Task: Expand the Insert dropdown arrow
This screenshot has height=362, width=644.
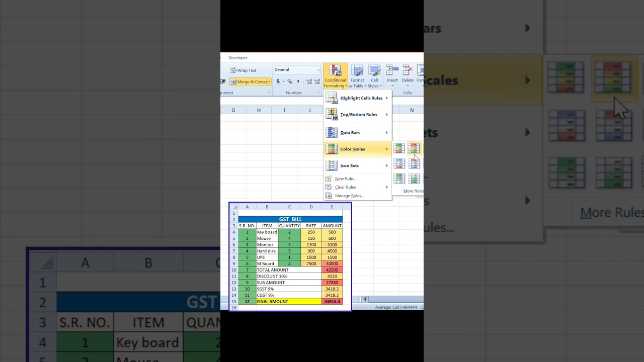Action: pos(392,85)
